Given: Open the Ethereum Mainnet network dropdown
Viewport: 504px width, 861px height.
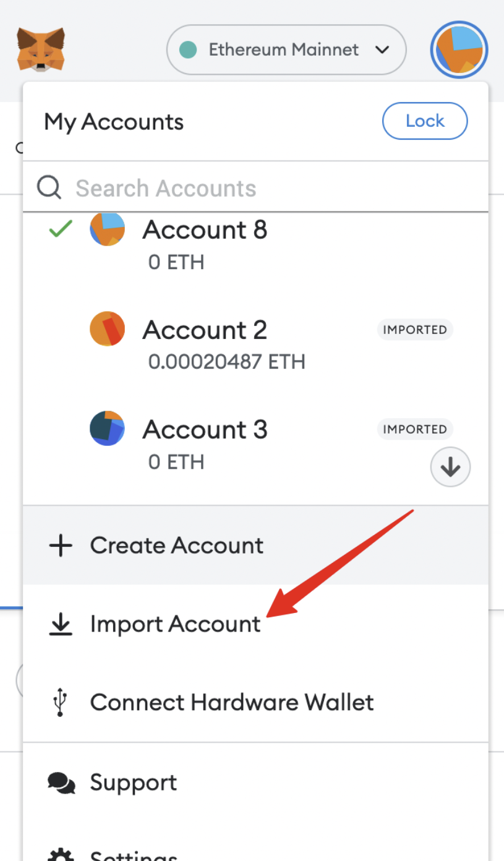Looking at the screenshot, I should 286,49.
